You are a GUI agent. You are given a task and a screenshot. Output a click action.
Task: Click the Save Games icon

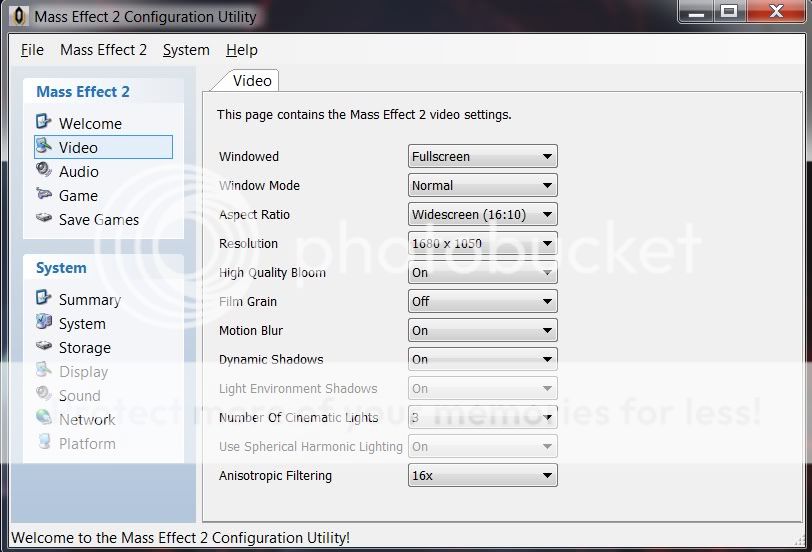(x=43, y=219)
